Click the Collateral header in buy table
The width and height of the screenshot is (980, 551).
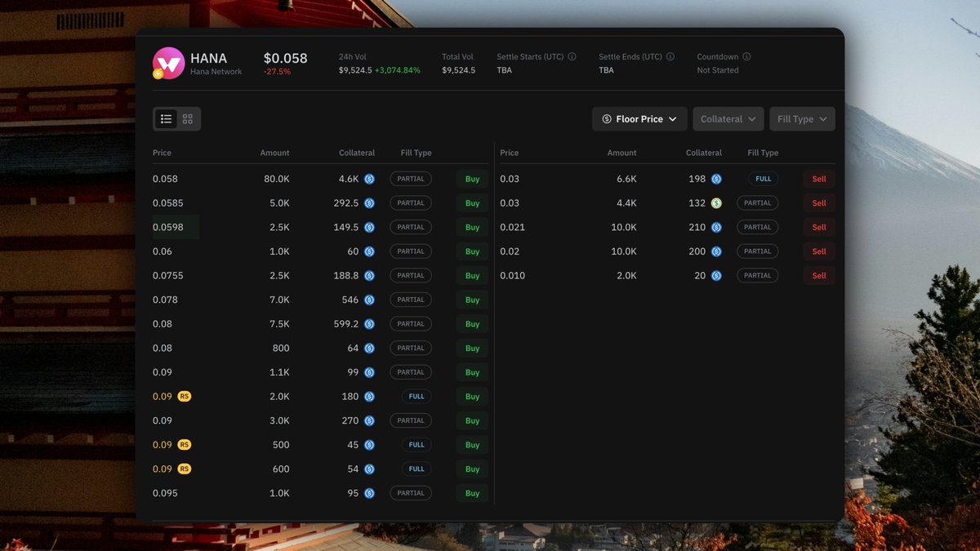tap(357, 153)
